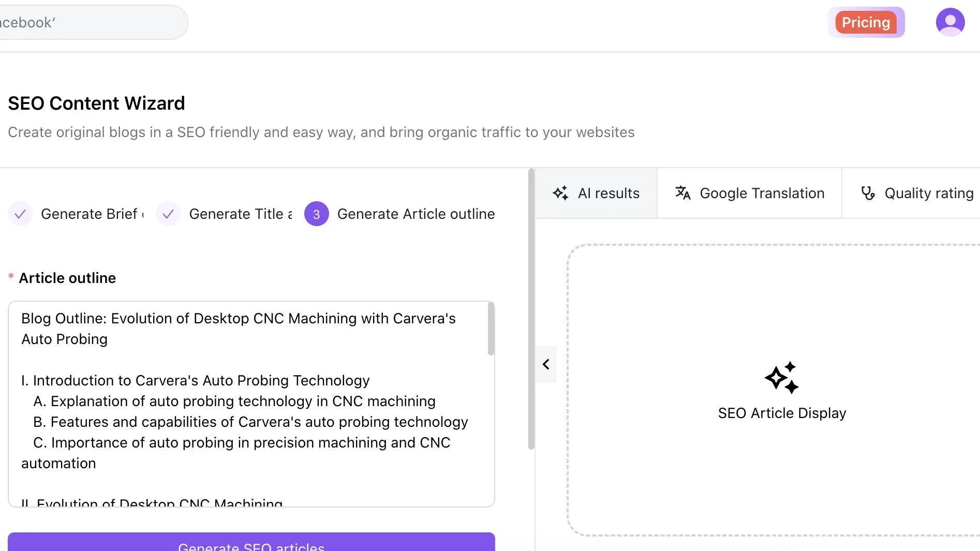
Task: Click the SEO Article Display sparkle icon
Action: pyautogui.click(x=781, y=378)
